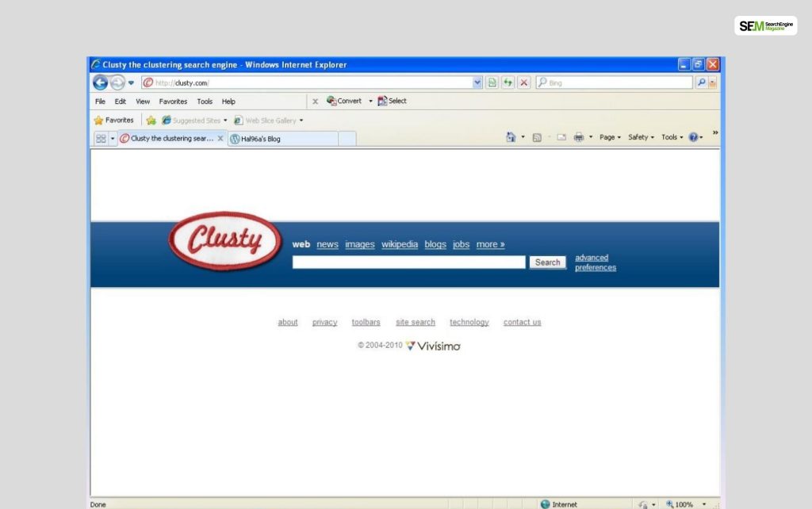The width and height of the screenshot is (812, 509).
Task: Open the Safety command menu
Action: click(641, 137)
